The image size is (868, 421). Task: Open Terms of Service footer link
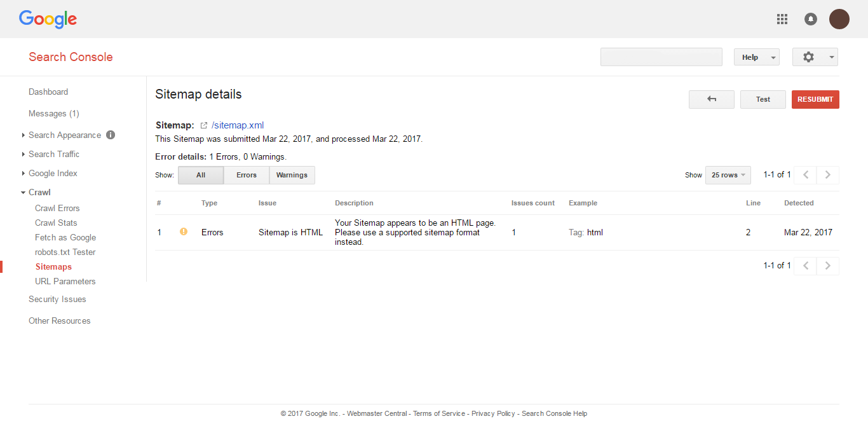[439, 413]
